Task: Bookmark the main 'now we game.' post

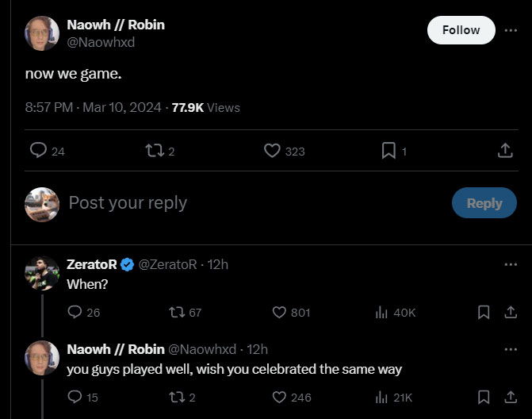Action: [388, 150]
